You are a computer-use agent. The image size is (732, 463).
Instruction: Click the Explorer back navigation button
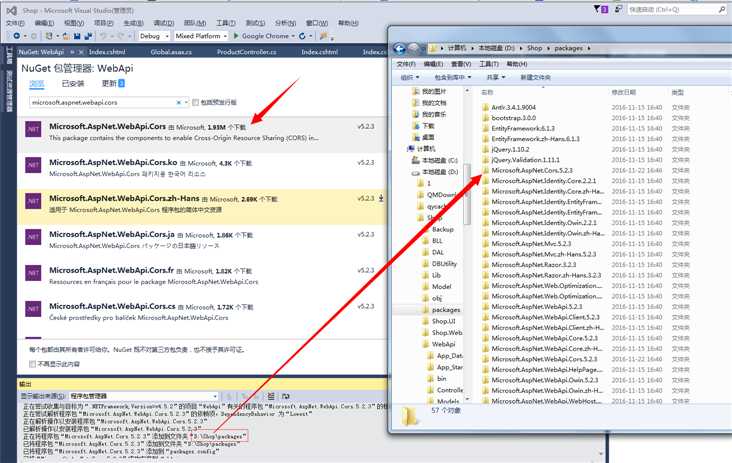[x=399, y=48]
